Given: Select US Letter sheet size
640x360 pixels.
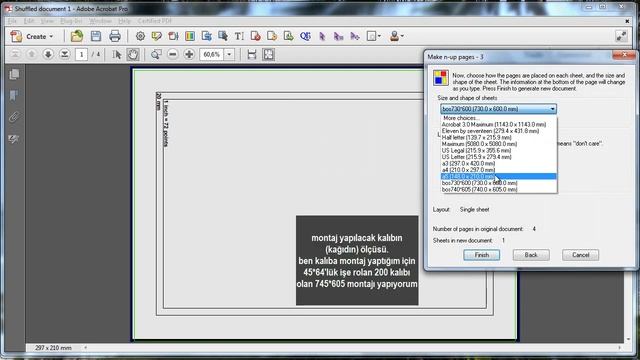Looking at the screenshot, I should pyautogui.click(x=498, y=157).
